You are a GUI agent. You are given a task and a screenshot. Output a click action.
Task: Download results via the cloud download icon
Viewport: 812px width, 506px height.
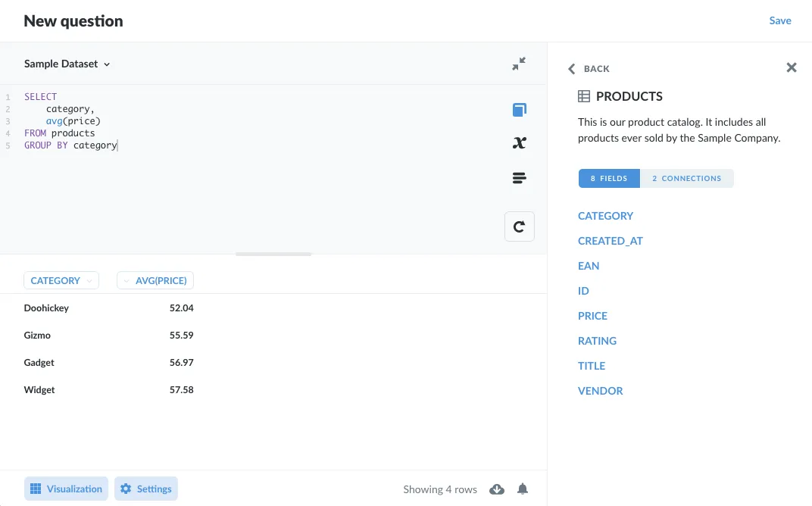[497, 489]
